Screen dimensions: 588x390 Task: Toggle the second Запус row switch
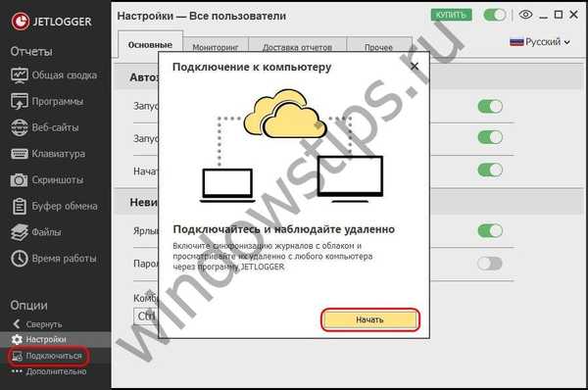click(x=490, y=137)
